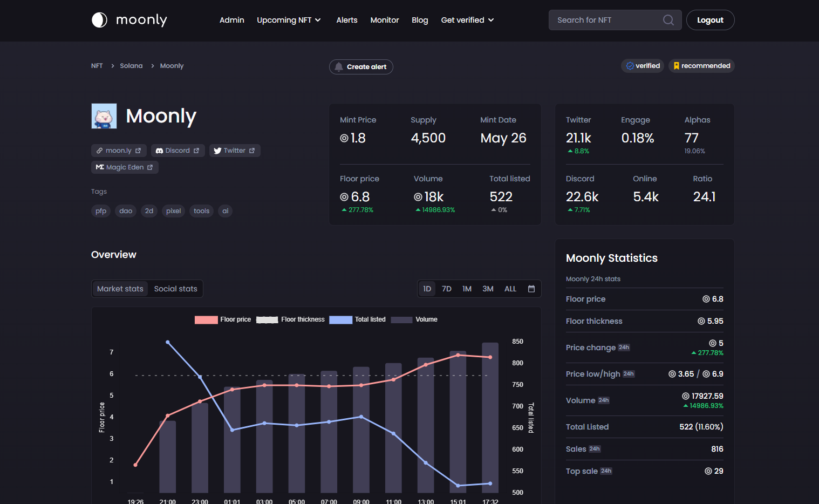Select the ai tag

click(226, 211)
